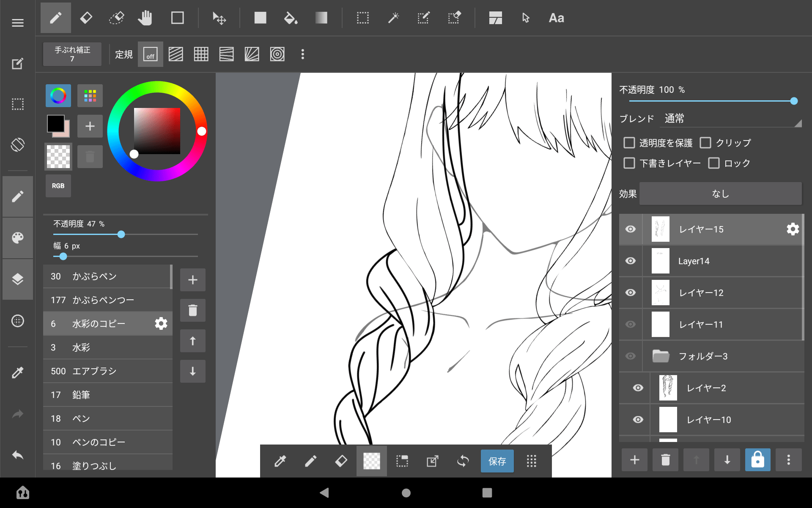Hide Layer14 using its eye icon
812x508 pixels.
(630, 261)
